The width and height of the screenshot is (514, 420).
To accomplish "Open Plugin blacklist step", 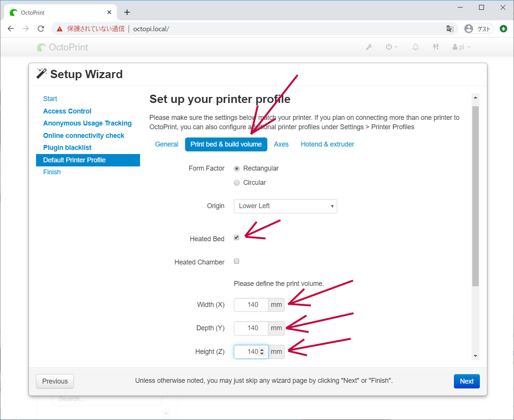I will (x=67, y=148).
